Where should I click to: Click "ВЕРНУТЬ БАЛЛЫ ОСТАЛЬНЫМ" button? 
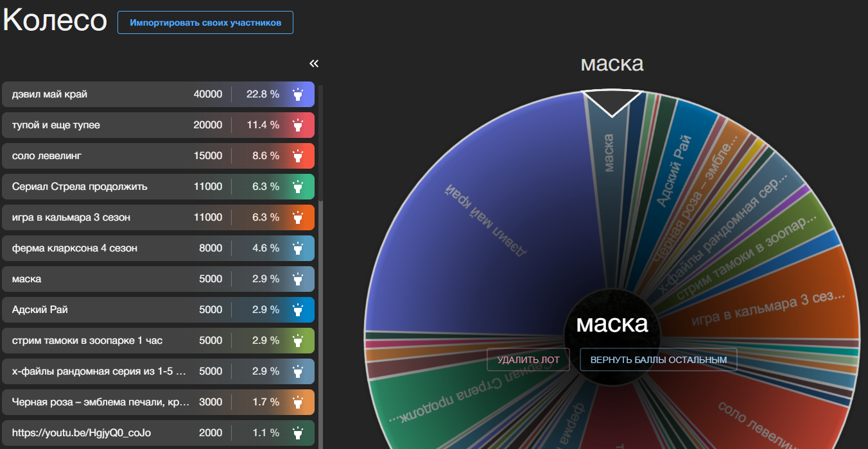tap(659, 360)
